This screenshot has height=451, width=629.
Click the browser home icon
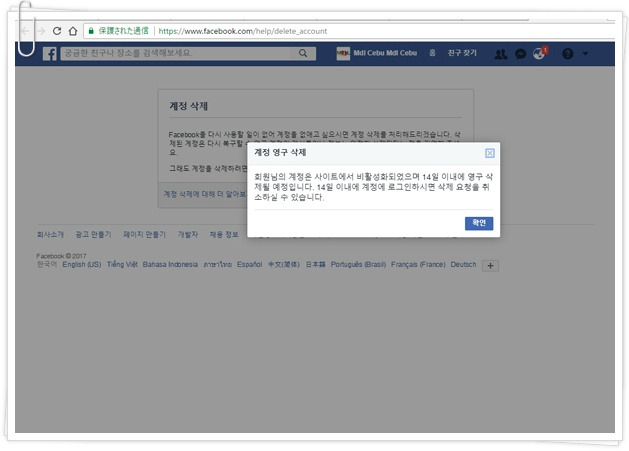pos(73,31)
